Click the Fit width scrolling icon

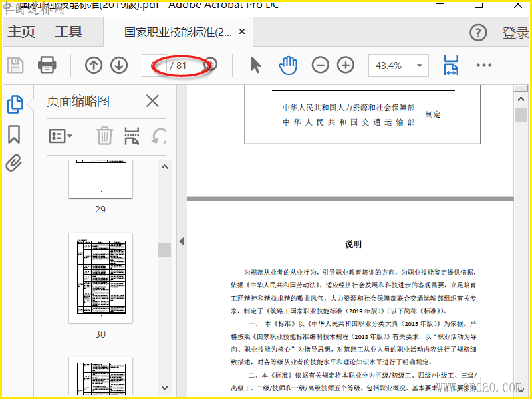click(451, 65)
